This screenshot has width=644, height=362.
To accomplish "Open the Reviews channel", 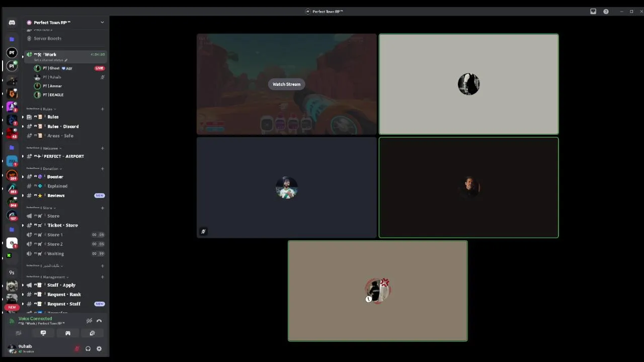I will [x=65, y=196].
